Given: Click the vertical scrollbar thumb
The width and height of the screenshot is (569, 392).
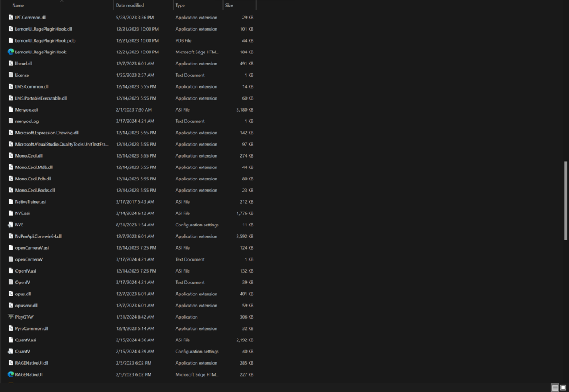Looking at the screenshot, I should click(x=566, y=200).
